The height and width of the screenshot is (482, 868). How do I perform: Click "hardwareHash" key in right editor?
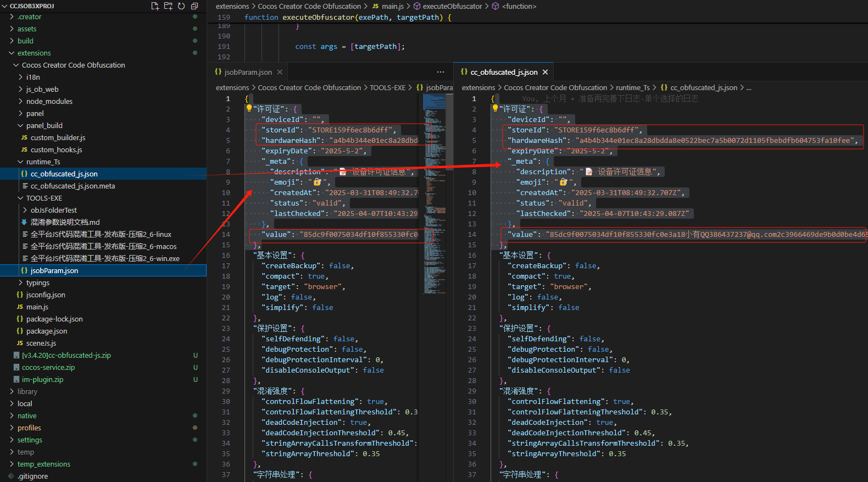pyautogui.click(x=538, y=140)
